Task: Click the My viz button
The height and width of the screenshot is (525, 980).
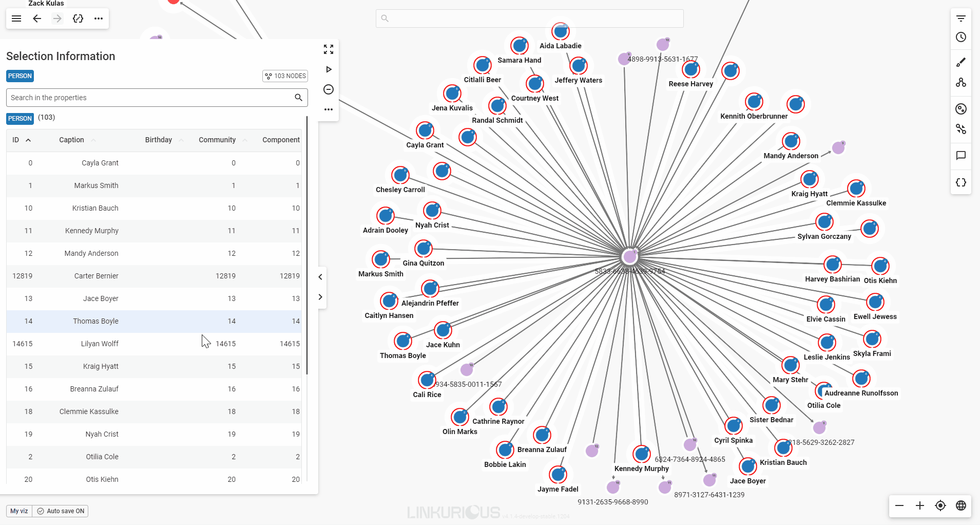Action: coord(19,511)
